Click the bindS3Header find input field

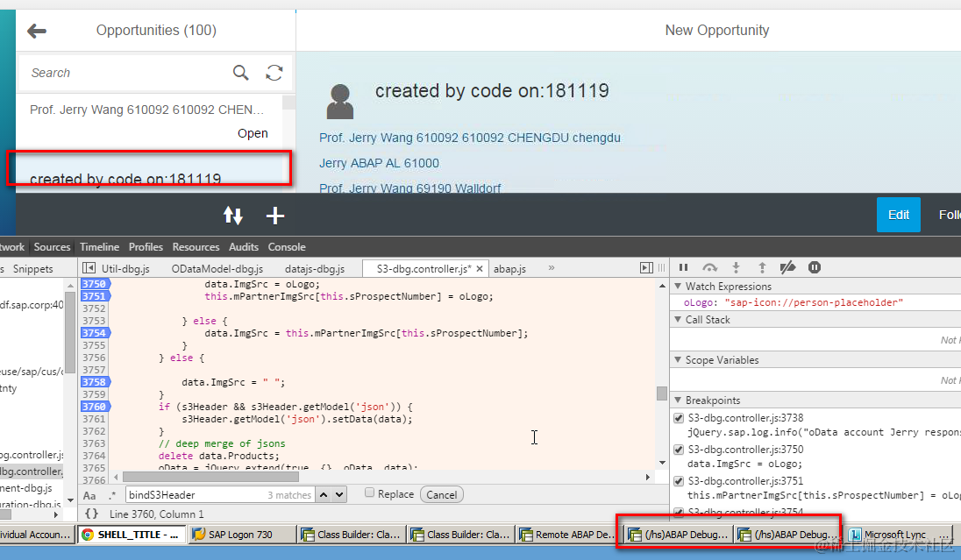pos(221,494)
